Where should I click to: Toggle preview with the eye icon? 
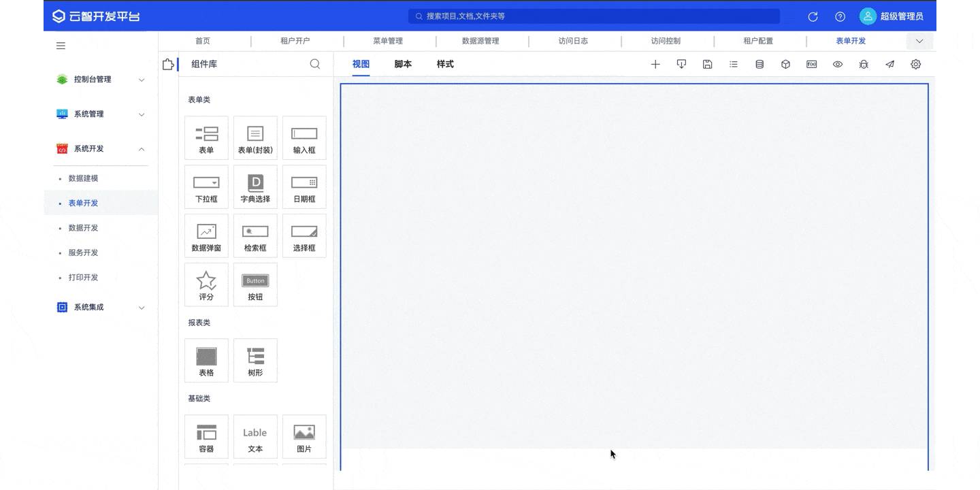click(x=838, y=64)
